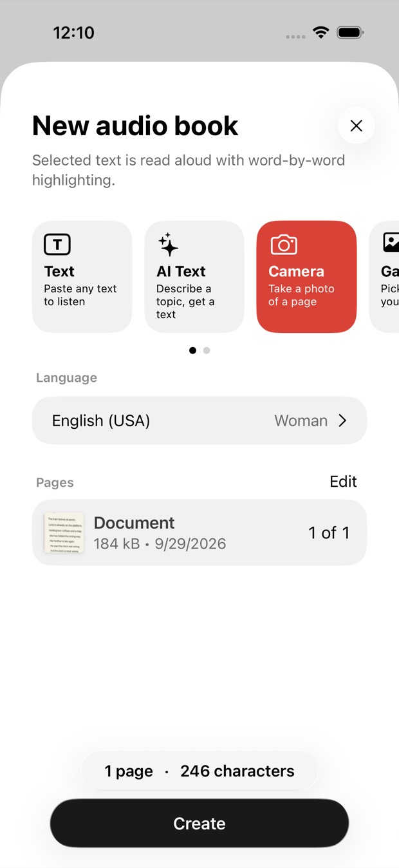Image resolution: width=399 pixels, height=868 pixels.
Task: Tap the AI sparkles icon
Action: [x=167, y=245]
